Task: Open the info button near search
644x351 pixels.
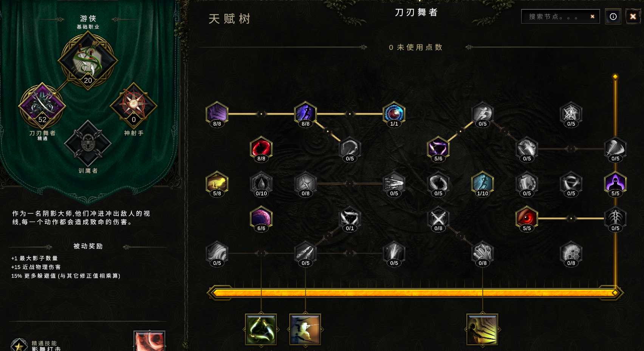Action: pyautogui.click(x=613, y=17)
